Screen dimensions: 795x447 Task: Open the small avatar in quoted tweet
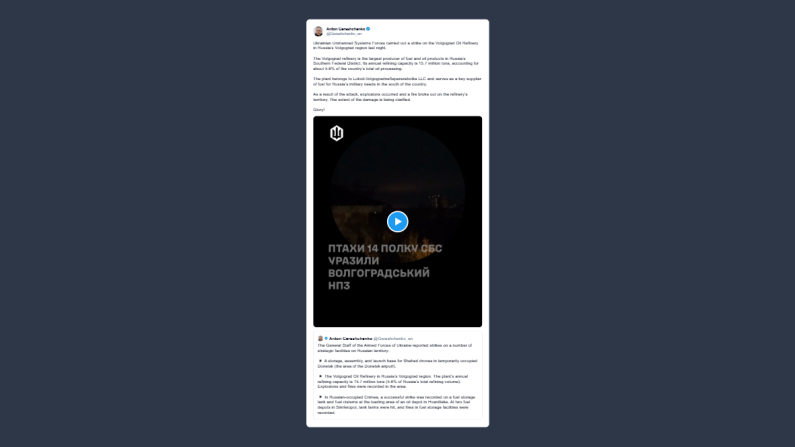(x=320, y=339)
